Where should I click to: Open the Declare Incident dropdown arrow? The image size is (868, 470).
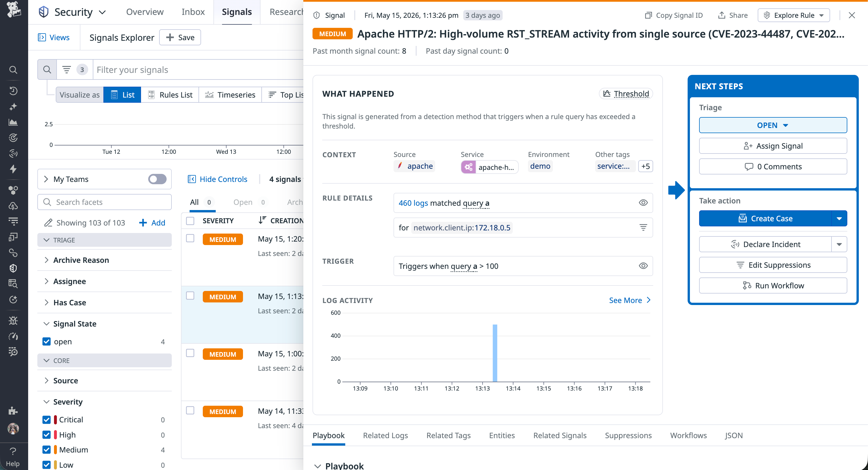pyautogui.click(x=839, y=244)
